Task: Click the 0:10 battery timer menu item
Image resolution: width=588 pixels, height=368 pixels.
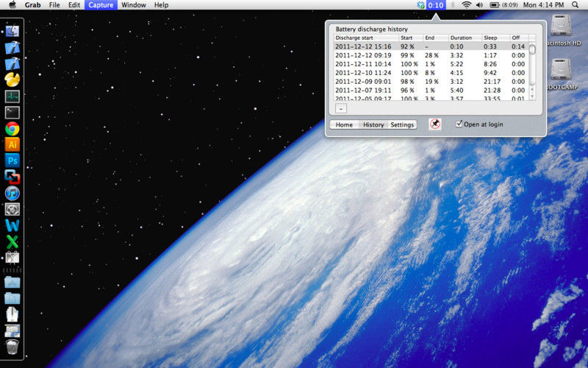Action: click(x=436, y=5)
